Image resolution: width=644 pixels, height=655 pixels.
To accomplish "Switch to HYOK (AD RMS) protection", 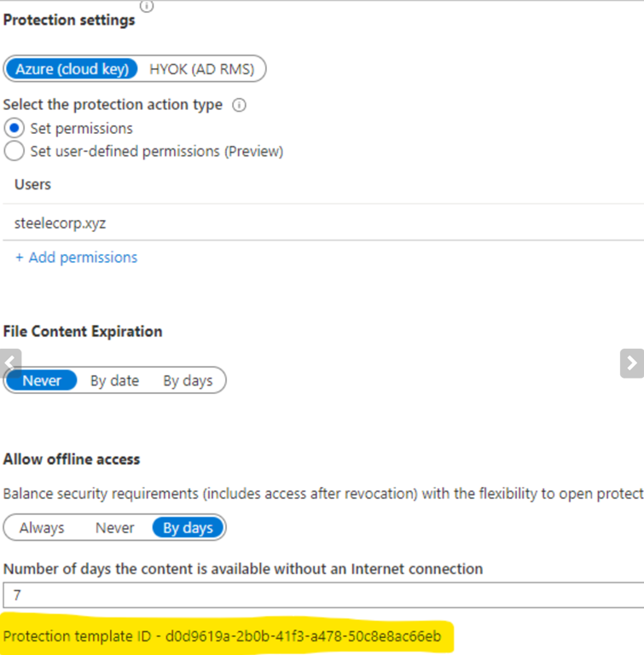I will (x=201, y=69).
